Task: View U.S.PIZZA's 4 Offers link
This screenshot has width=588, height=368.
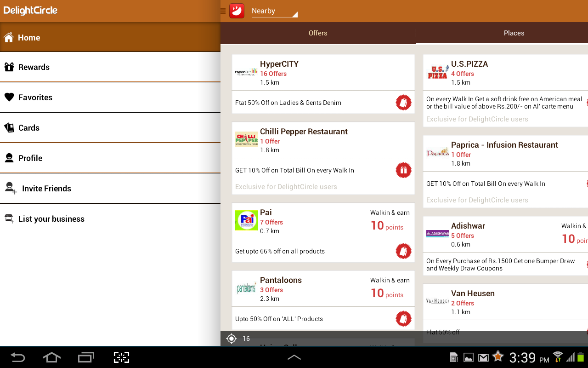Action: click(463, 74)
